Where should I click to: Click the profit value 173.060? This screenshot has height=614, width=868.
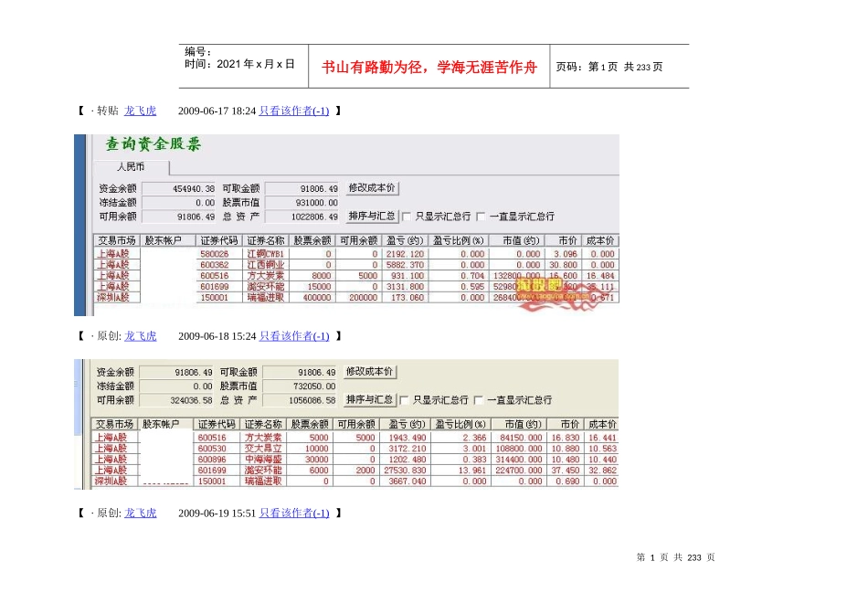tap(405, 297)
